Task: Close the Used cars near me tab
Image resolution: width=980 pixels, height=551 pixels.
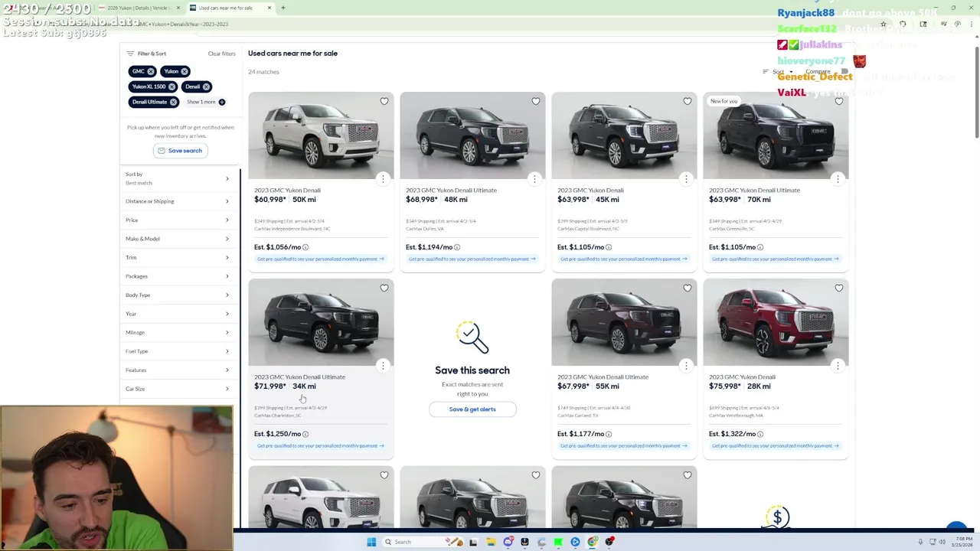Action: [x=269, y=8]
